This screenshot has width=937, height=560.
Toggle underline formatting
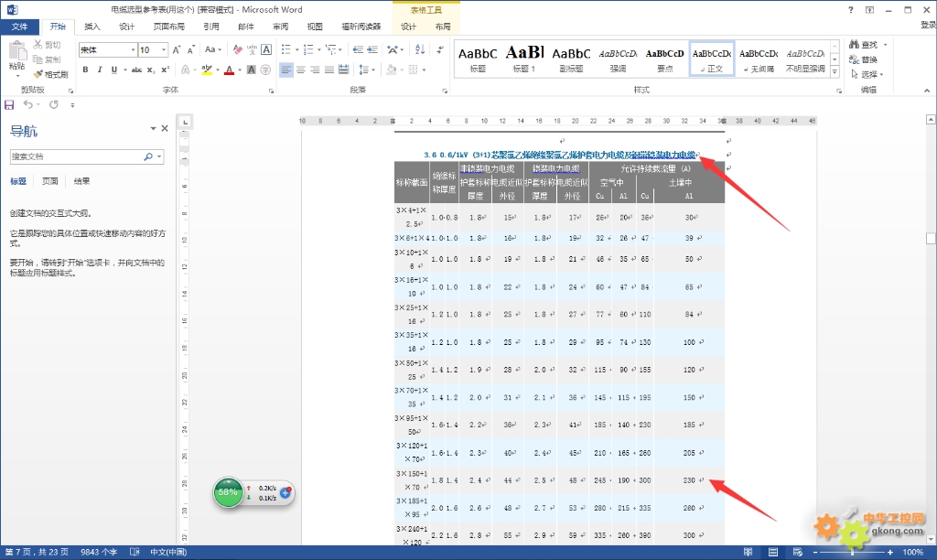(114, 70)
